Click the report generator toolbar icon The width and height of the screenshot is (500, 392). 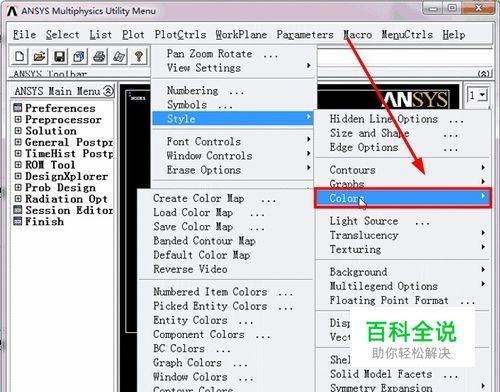click(x=119, y=56)
